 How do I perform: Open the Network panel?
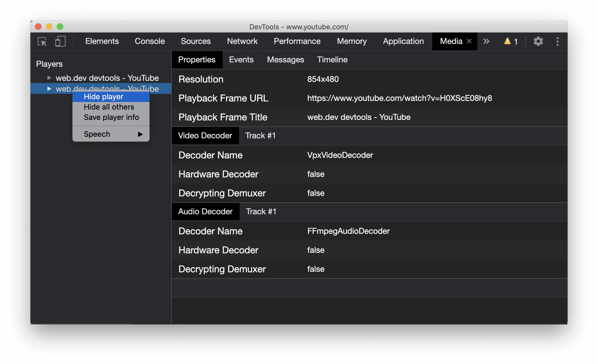[243, 41]
